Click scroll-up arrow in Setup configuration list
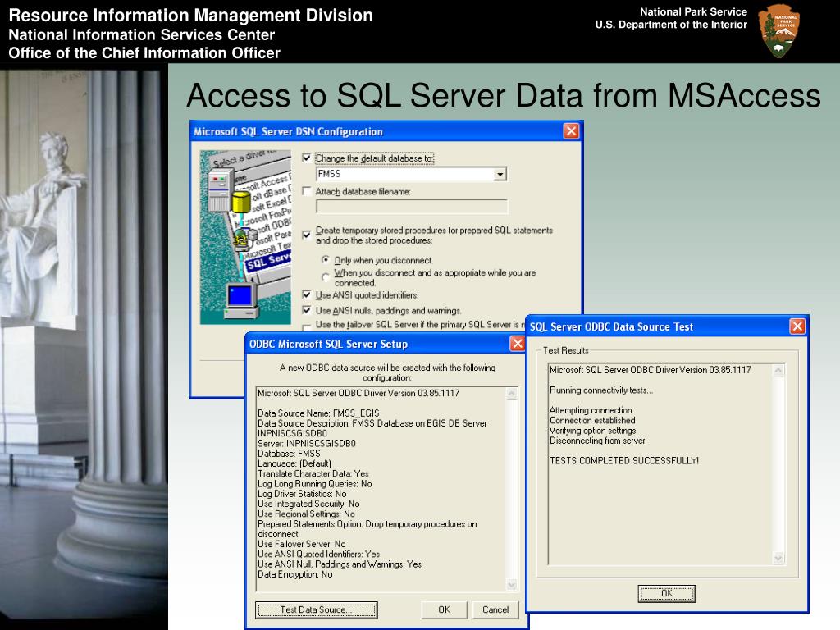Screen dimensions: 840x630 pos(512,394)
